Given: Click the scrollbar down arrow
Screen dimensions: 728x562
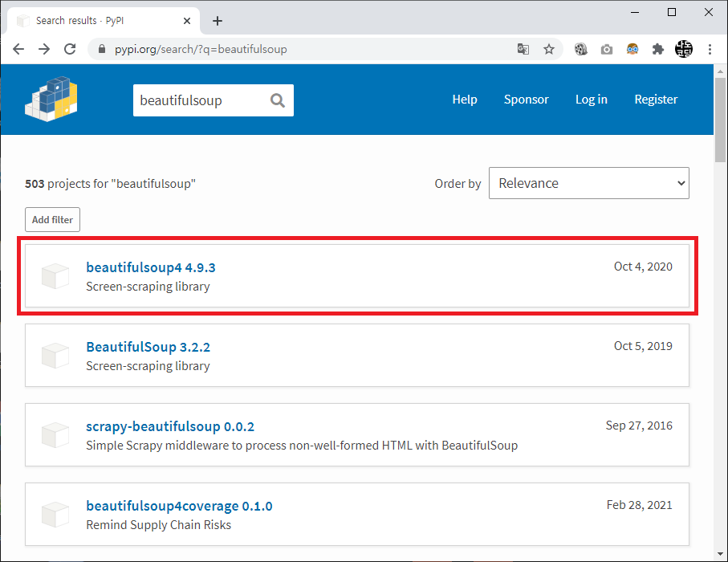Looking at the screenshot, I should click(720, 554).
